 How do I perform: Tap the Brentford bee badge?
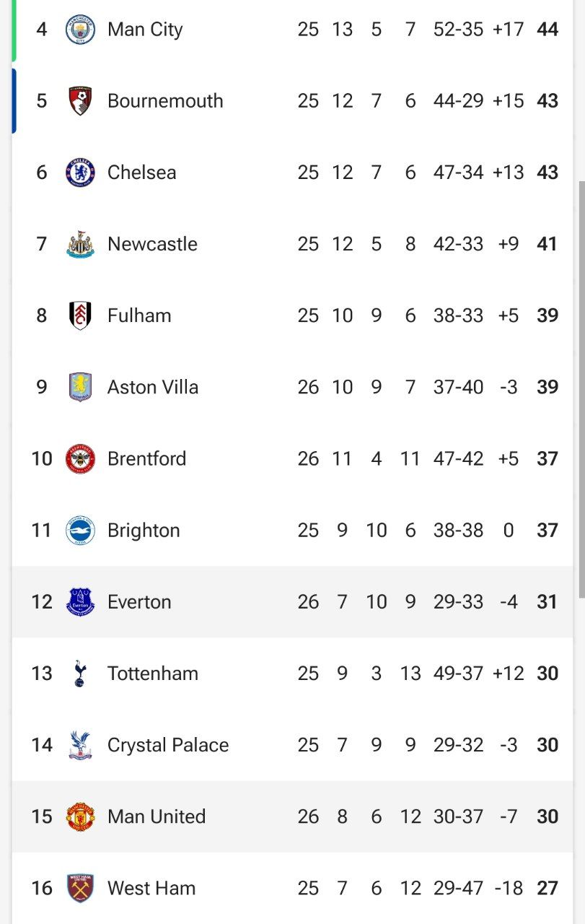[80, 458]
